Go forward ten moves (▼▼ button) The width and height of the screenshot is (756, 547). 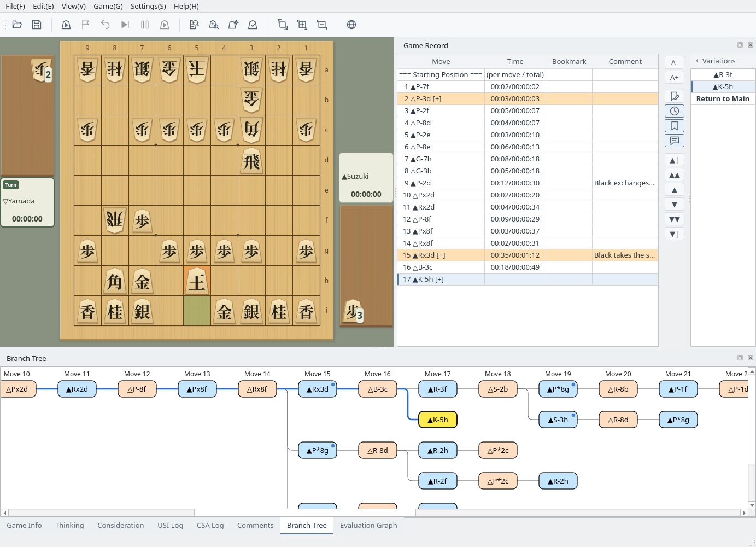(x=675, y=219)
